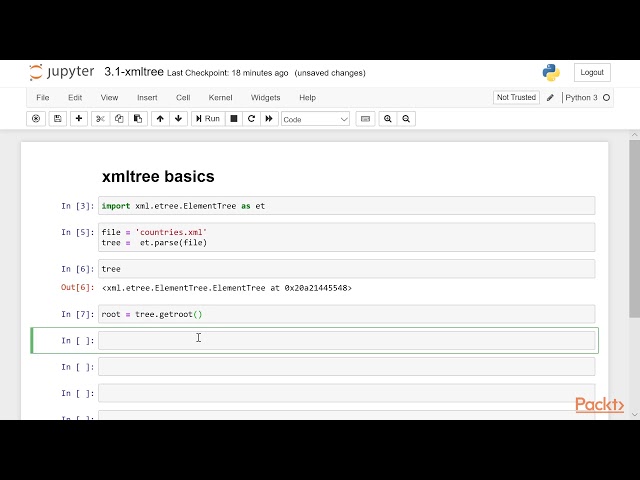This screenshot has height=480, width=640.
Task: Click the scrollbar up arrow
Action: tap(634, 135)
